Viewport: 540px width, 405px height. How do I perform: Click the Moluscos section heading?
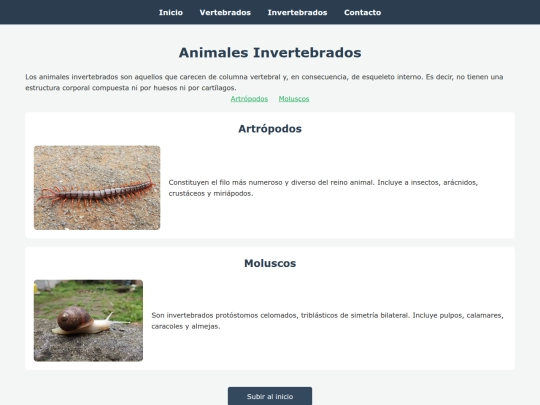[x=270, y=263]
